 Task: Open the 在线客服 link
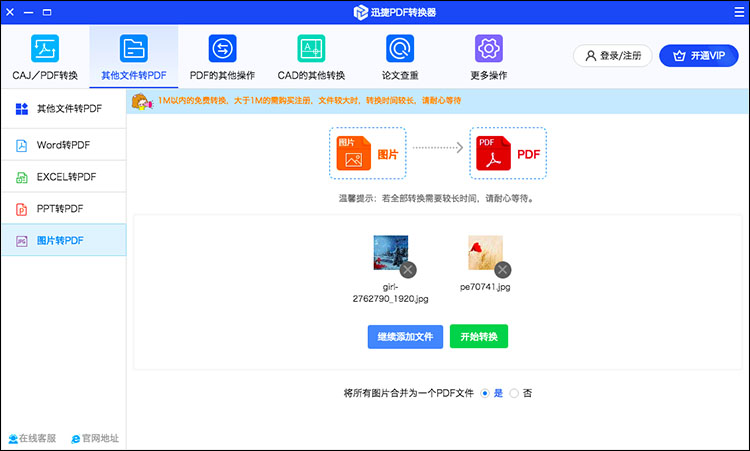[x=37, y=438]
